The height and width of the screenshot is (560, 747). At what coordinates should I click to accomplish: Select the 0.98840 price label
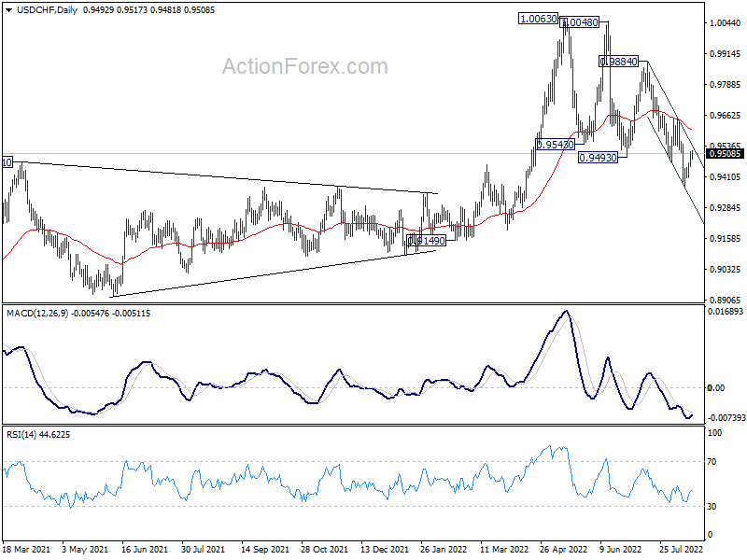pos(618,62)
